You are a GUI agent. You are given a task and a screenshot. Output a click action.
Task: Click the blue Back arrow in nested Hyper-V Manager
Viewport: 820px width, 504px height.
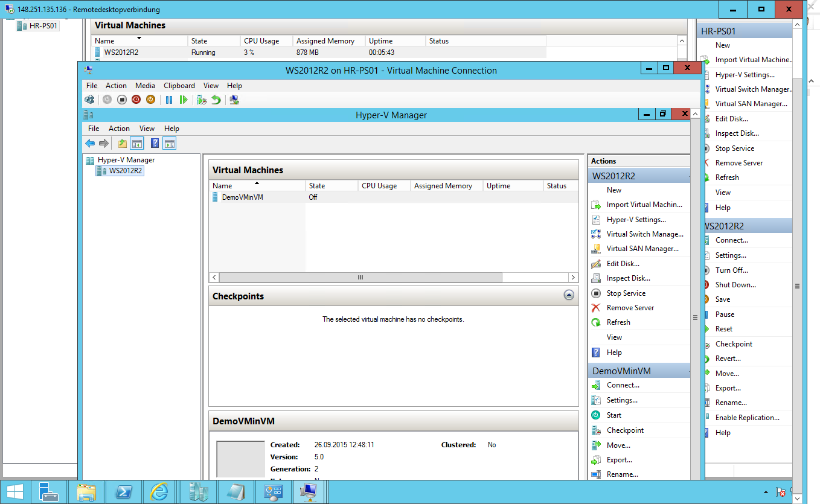[90, 143]
